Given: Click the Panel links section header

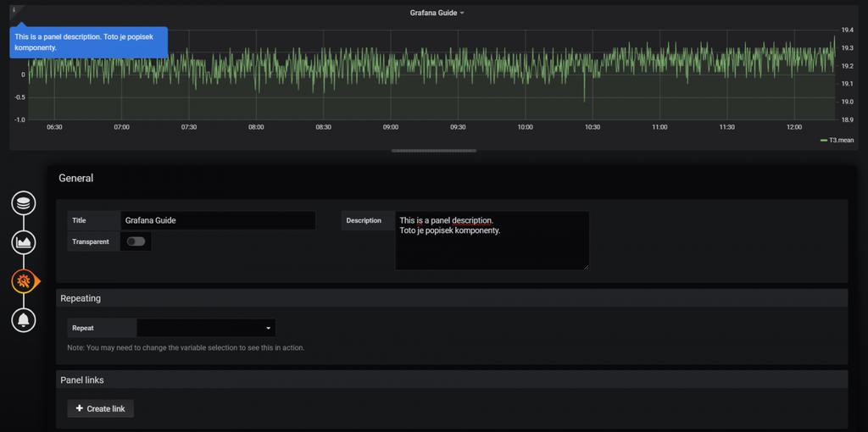Looking at the screenshot, I should [452, 380].
